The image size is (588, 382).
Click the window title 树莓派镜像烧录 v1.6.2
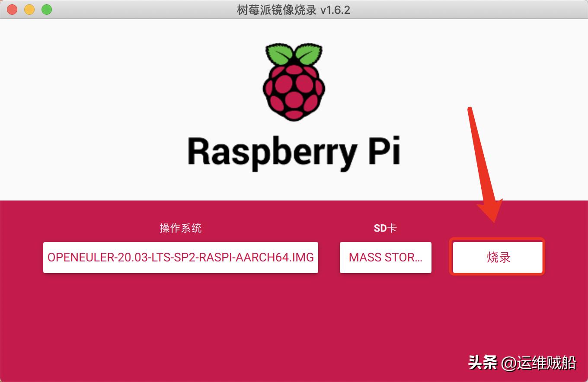click(x=294, y=10)
